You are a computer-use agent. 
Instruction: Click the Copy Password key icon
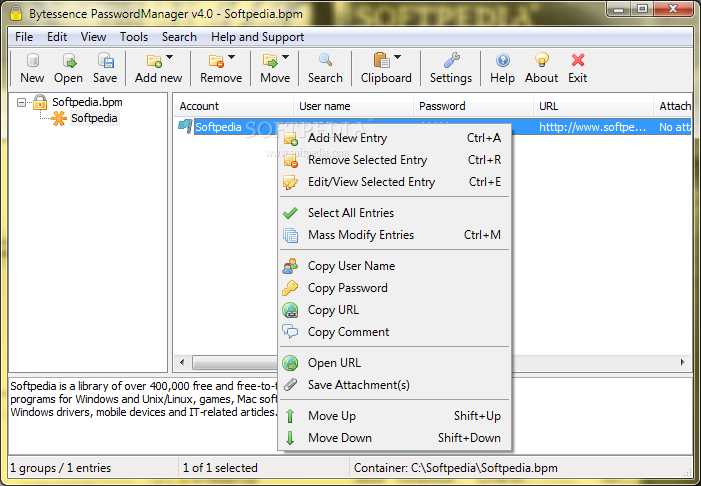click(x=290, y=288)
